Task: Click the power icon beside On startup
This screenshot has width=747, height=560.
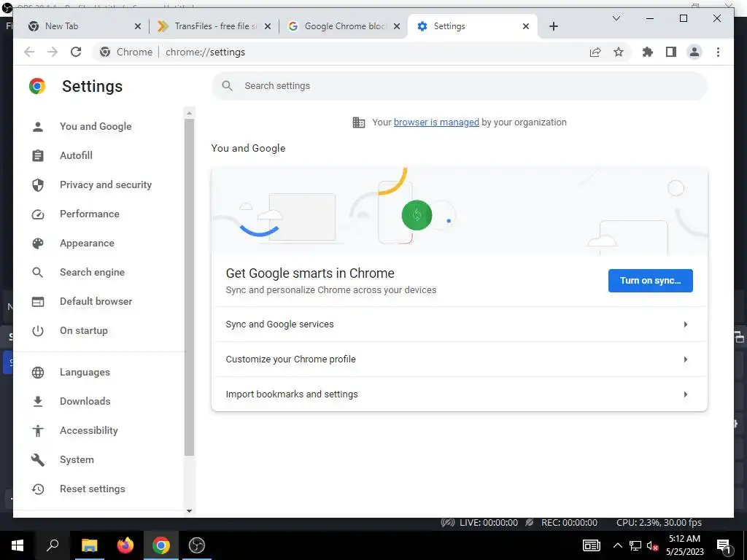Action: point(38,330)
